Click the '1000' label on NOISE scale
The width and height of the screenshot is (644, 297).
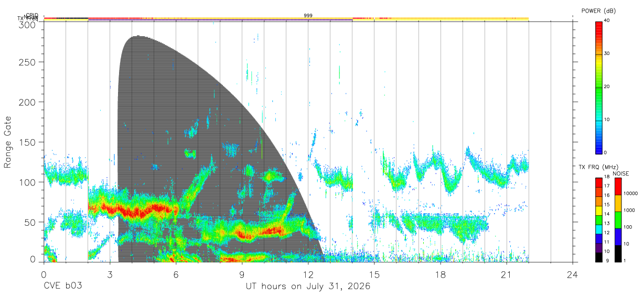click(x=630, y=211)
